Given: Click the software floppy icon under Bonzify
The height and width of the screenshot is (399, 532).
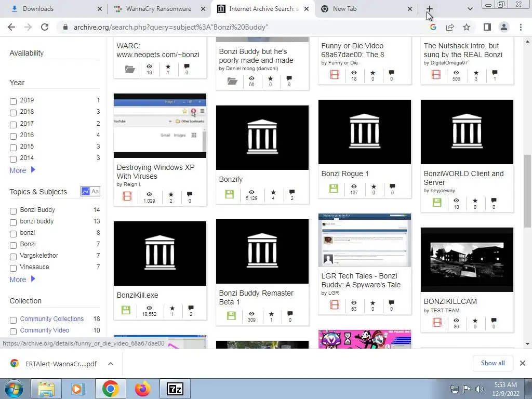Looking at the screenshot, I should (x=229, y=194).
